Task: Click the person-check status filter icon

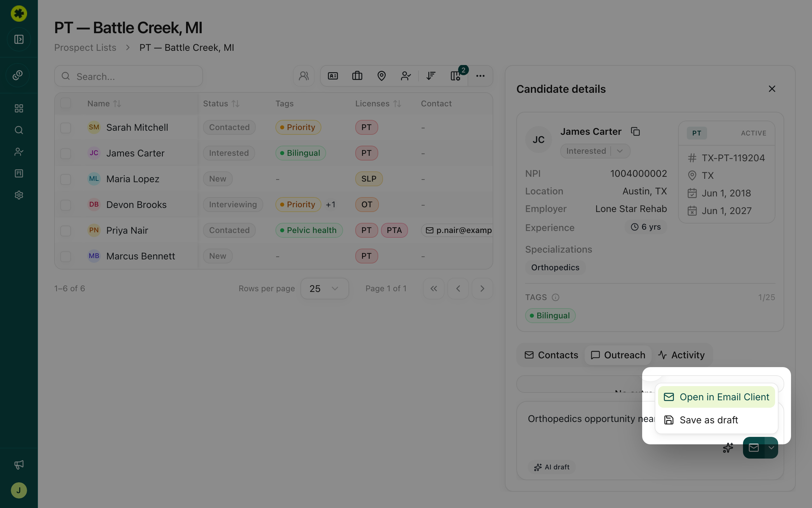Action: click(406, 76)
